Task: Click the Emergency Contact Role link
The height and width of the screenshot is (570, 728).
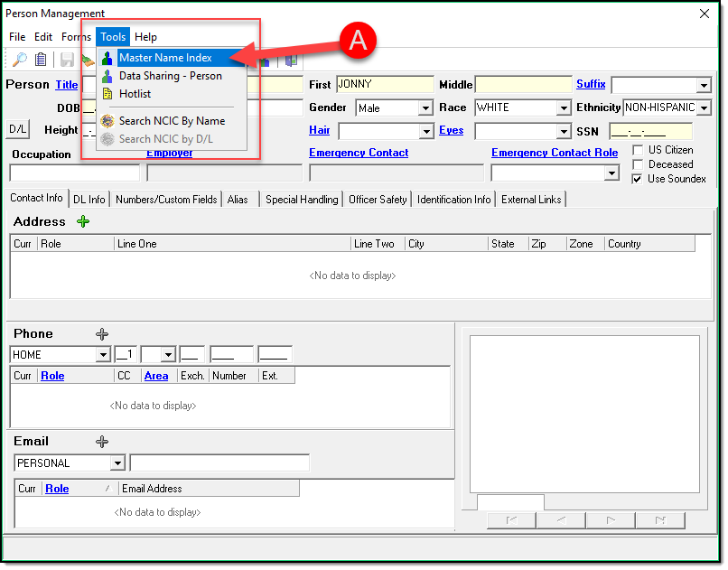Action: pyautogui.click(x=555, y=153)
